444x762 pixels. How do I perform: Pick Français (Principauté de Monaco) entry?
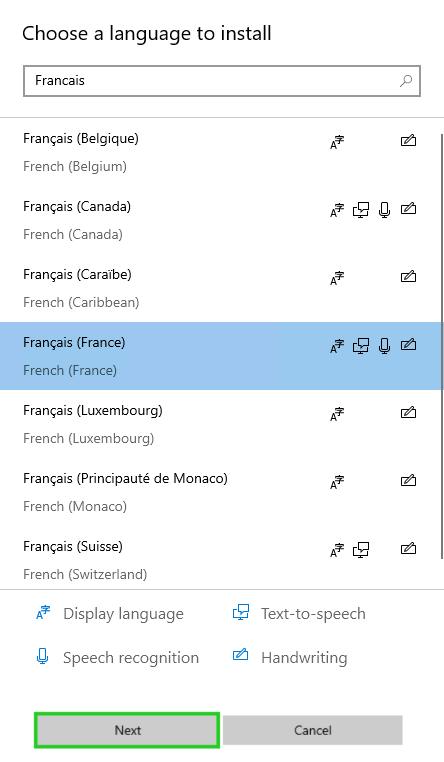(220, 492)
